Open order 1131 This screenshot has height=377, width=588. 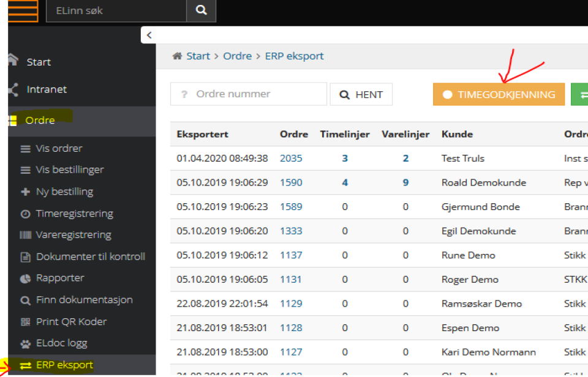[x=290, y=280]
